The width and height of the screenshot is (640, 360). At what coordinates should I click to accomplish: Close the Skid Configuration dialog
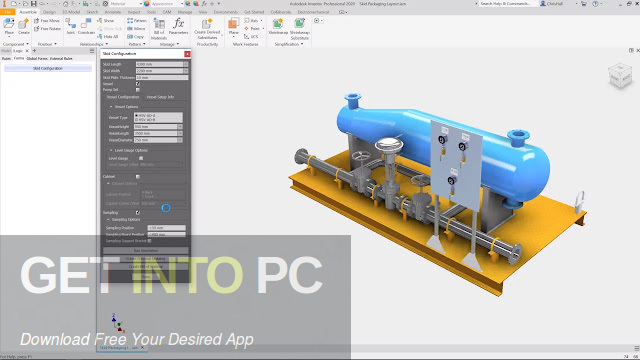tap(187, 54)
